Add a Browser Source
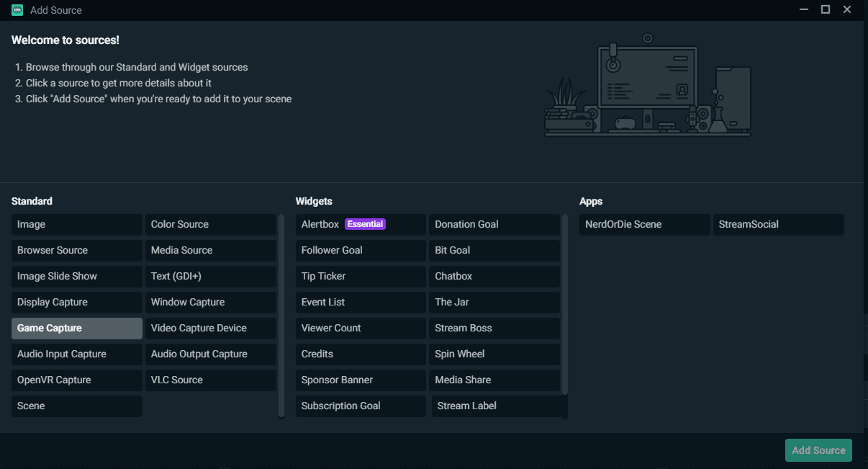This screenshot has width=868, height=469. [x=76, y=250]
